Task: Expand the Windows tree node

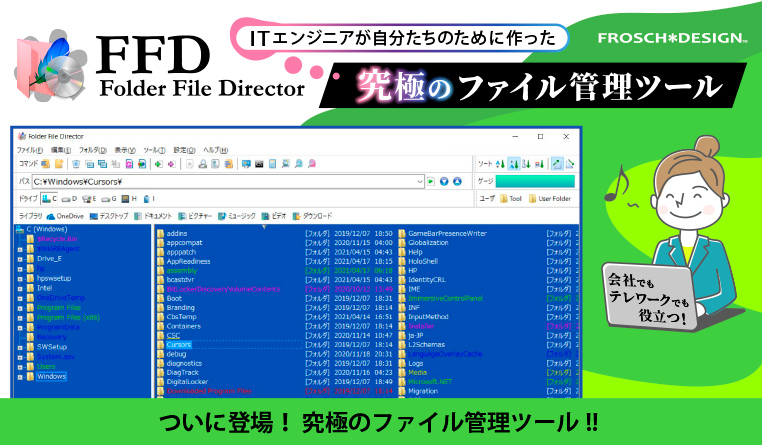Action: point(20,377)
